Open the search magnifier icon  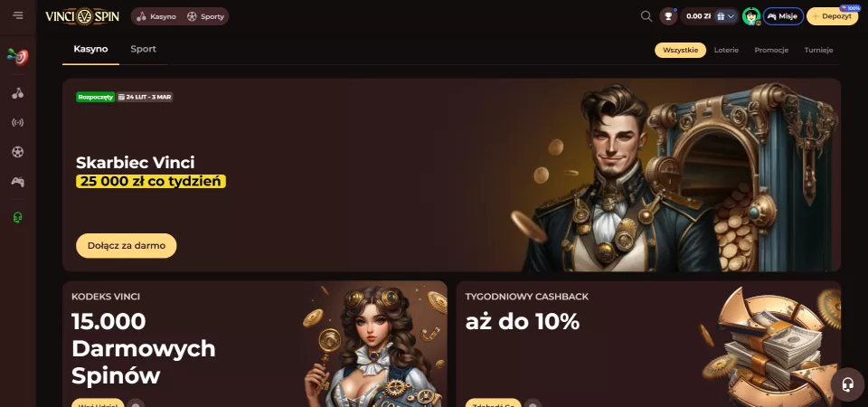(646, 16)
